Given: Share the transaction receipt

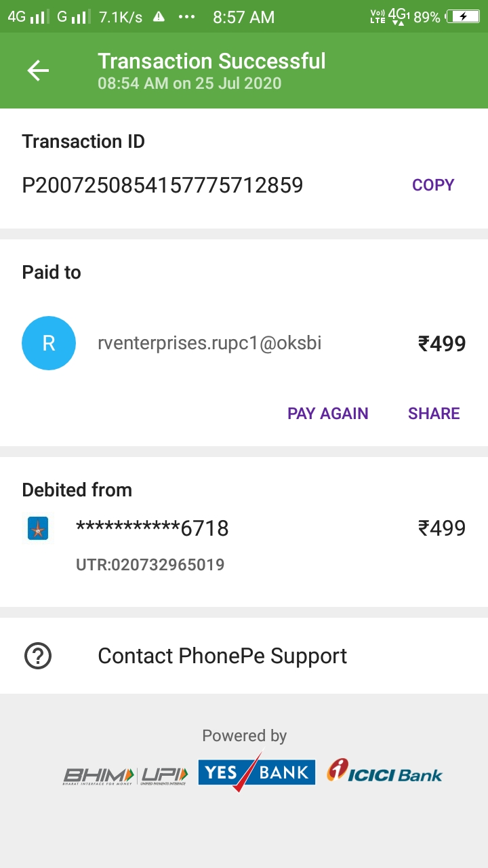Looking at the screenshot, I should click(434, 414).
